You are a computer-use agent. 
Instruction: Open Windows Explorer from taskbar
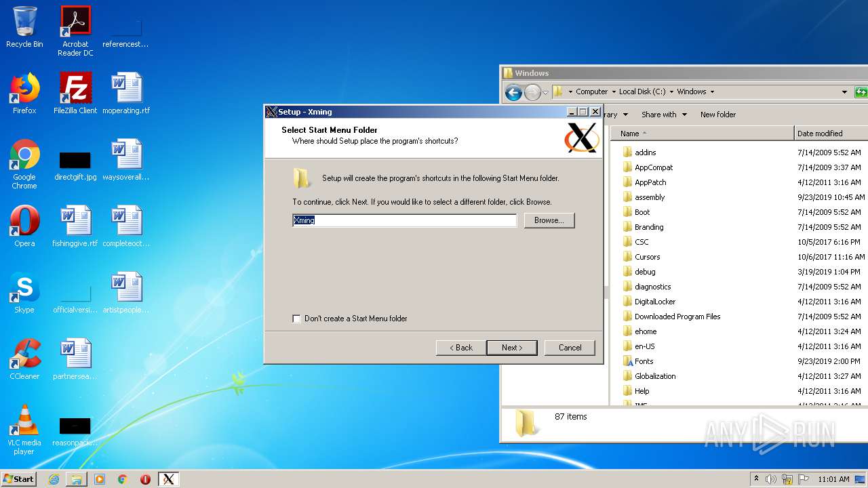pyautogui.click(x=77, y=479)
